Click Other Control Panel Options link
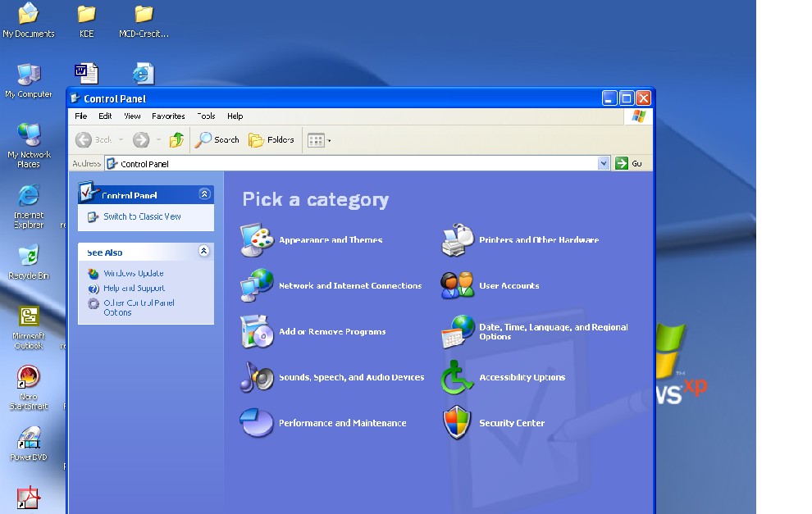 pos(139,307)
